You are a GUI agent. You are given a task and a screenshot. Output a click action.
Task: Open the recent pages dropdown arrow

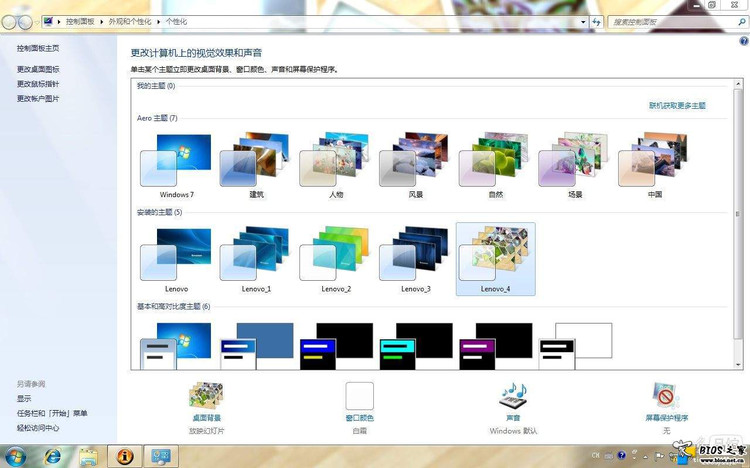click(x=37, y=22)
